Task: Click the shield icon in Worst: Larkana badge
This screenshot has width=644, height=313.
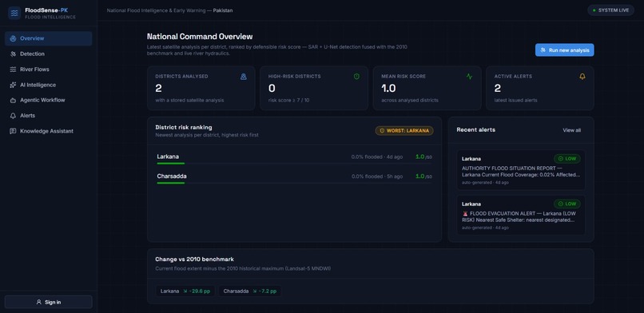Action: click(382, 131)
